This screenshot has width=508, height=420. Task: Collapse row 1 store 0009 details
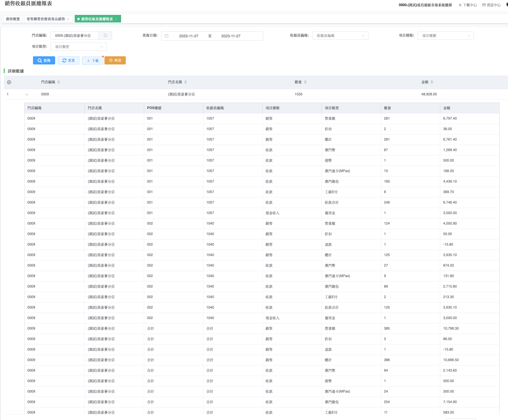(x=27, y=94)
